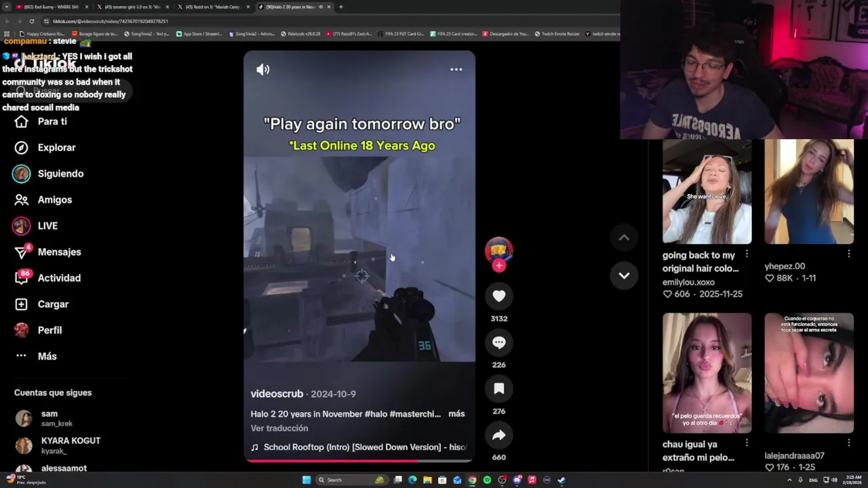Bookmark the video with the save icon
Viewport: 868px width, 488px height.
coord(499,388)
